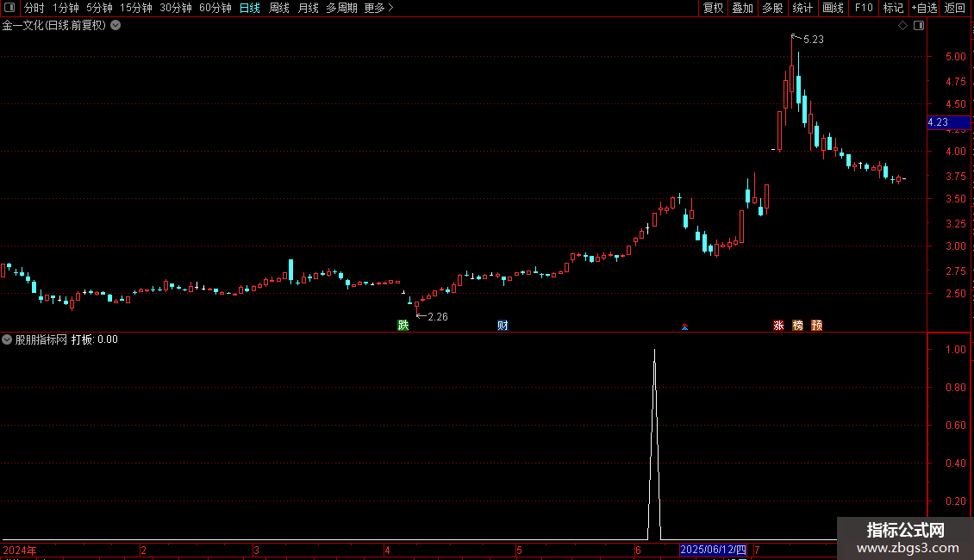This screenshot has width=974, height=560.
Task: Click the small red-blue arrow marker below candles
Action: (684, 327)
